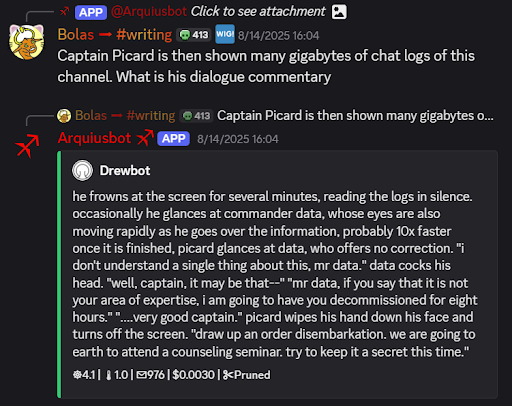Click the $0.0030 cost in embed footer

click(x=193, y=375)
